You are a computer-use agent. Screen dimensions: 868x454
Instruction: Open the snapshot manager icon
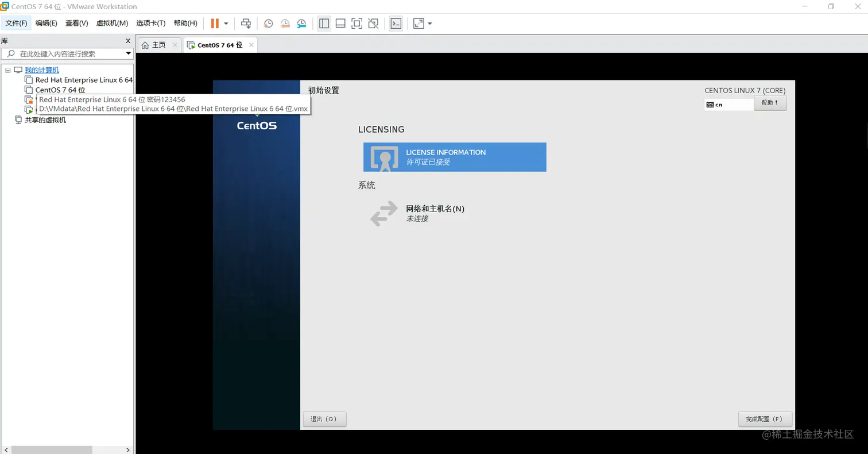[301, 24]
